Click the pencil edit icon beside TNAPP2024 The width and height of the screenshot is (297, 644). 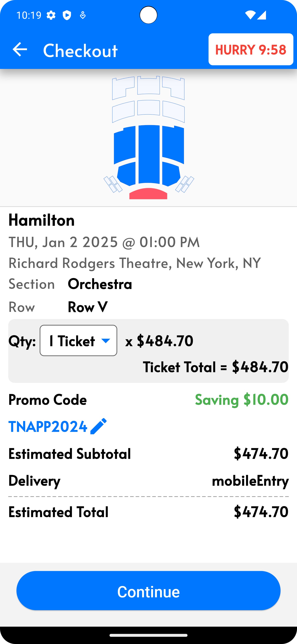click(98, 426)
